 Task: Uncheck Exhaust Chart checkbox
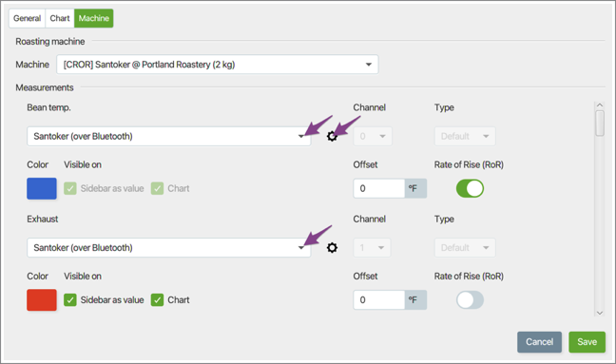(x=157, y=300)
